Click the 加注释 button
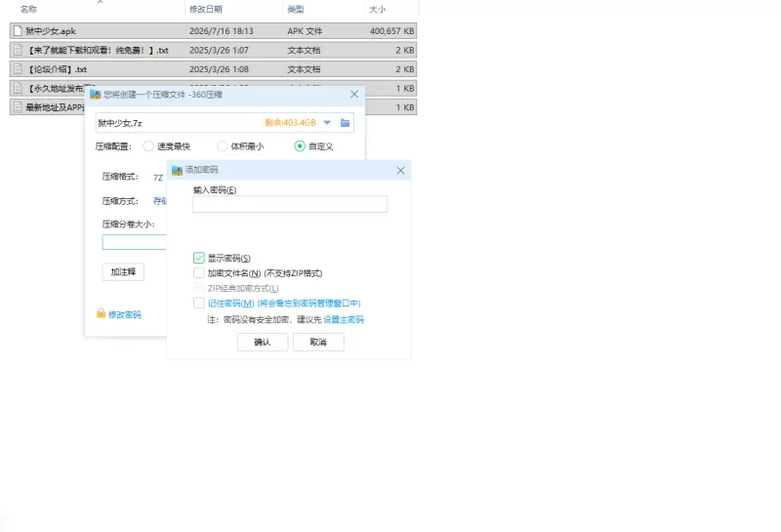 [x=123, y=272]
